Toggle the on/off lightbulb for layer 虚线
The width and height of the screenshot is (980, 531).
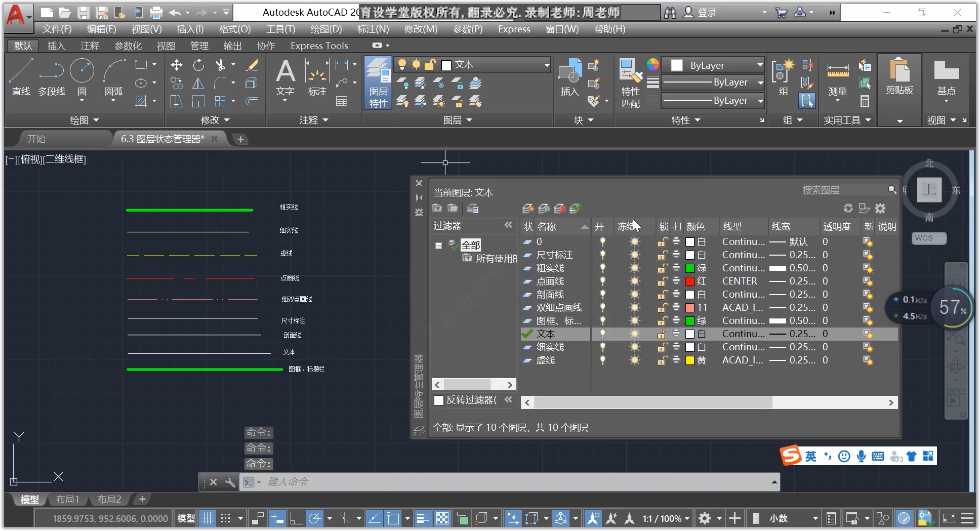point(602,360)
